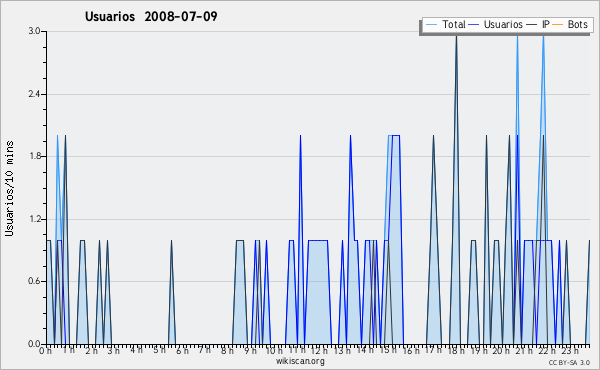Click the Usuarios peak at 11 h
The width and height of the screenshot is (600, 370).
tap(300, 136)
